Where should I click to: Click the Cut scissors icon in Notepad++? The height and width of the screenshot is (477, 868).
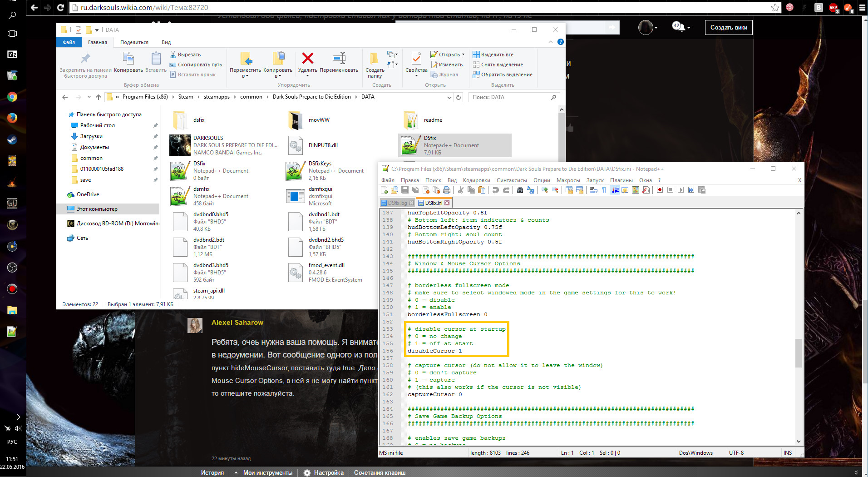coord(460,190)
